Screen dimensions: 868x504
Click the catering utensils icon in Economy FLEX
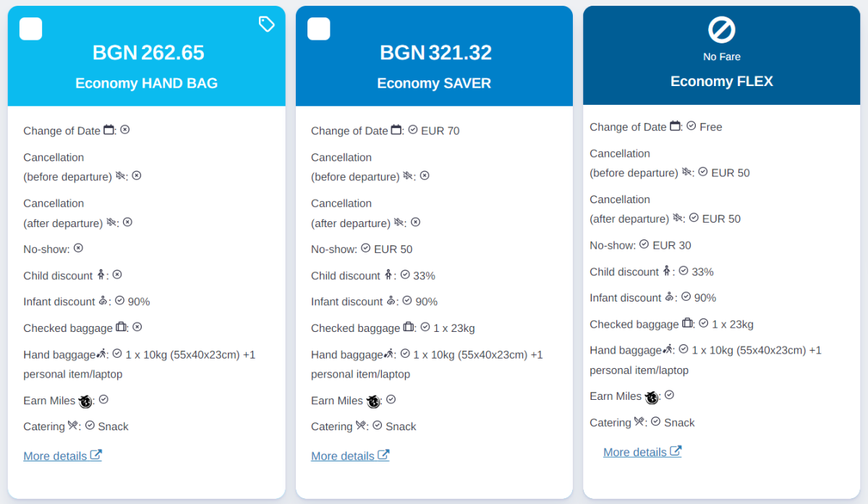(x=639, y=422)
